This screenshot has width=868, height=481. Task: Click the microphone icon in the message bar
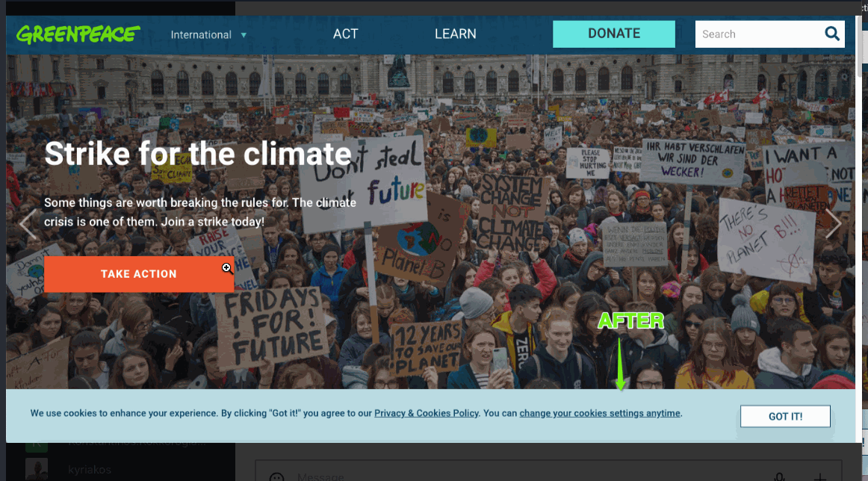[x=779, y=477]
